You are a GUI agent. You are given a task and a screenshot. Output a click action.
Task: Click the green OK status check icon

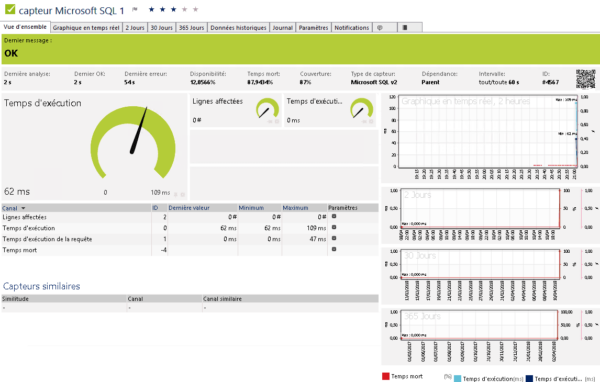(x=10, y=9)
